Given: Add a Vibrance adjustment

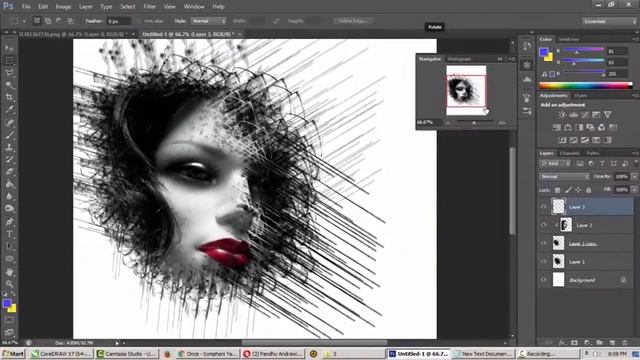Looking at the screenshot, I should tap(607, 115).
